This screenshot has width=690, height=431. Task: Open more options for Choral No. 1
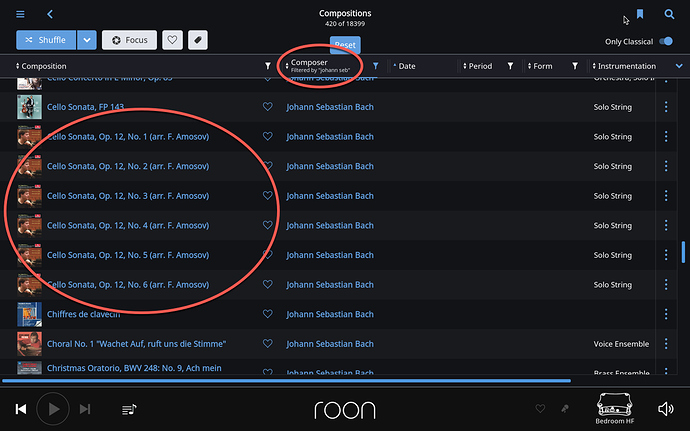coord(666,343)
